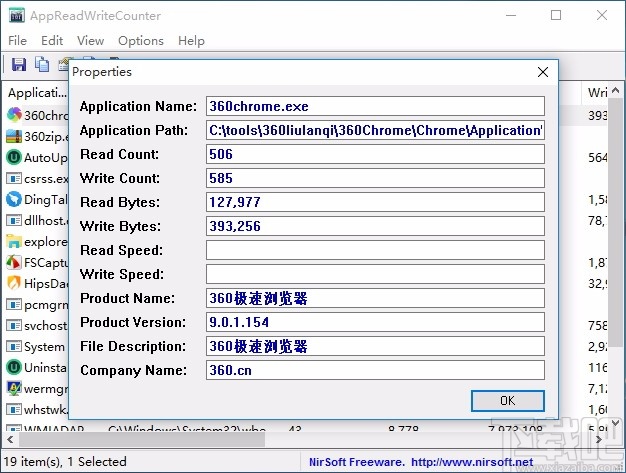Click the Save floppy disk toolbar icon
Viewport: 626px width, 473px height.
tap(18, 64)
